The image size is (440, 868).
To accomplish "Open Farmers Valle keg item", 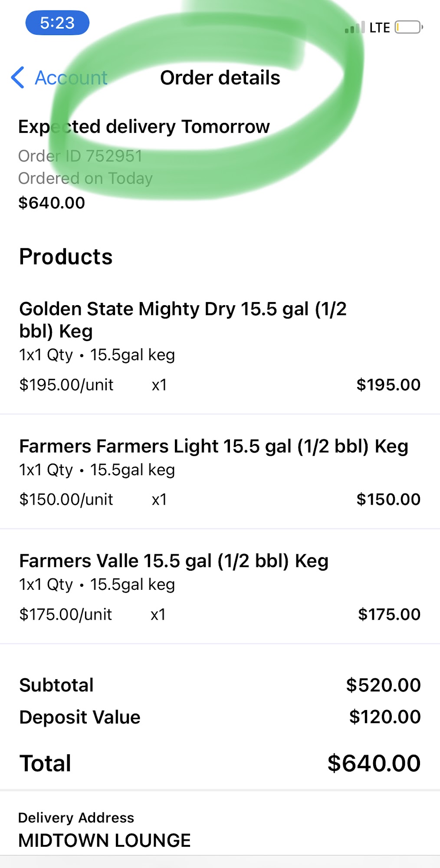I will coord(174,561).
